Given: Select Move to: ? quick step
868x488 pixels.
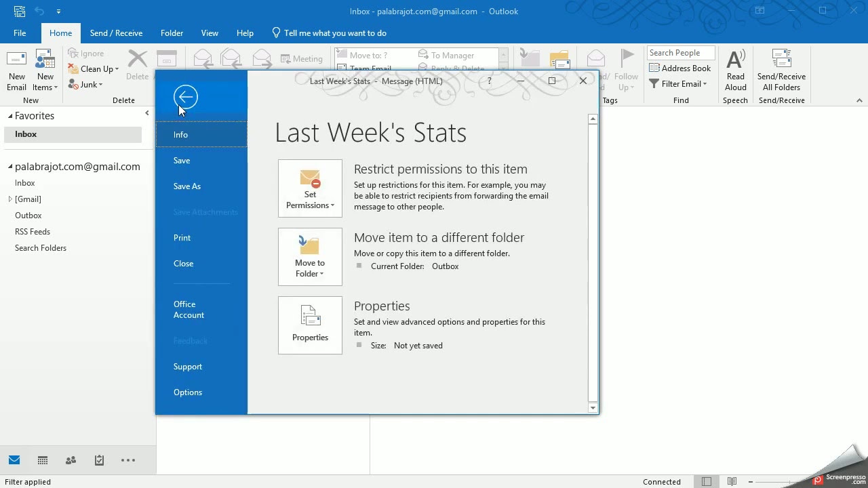Looking at the screenshot, I should point(362,55).
